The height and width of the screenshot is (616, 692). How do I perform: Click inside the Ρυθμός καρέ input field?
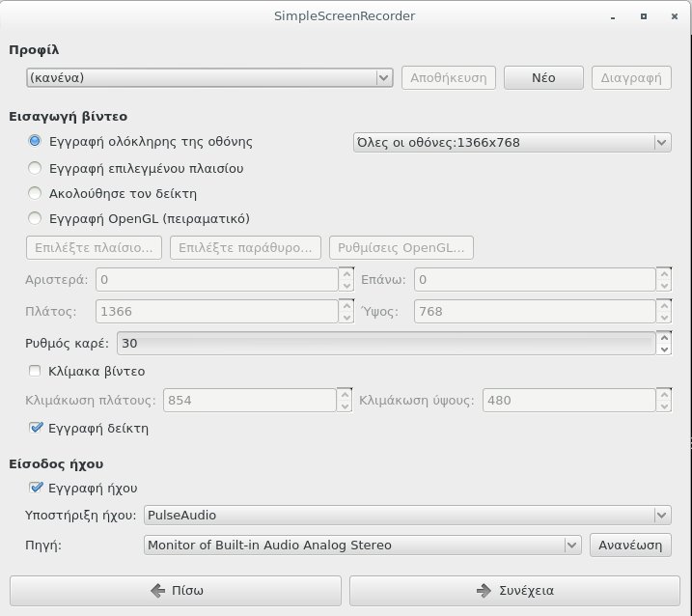386,344
